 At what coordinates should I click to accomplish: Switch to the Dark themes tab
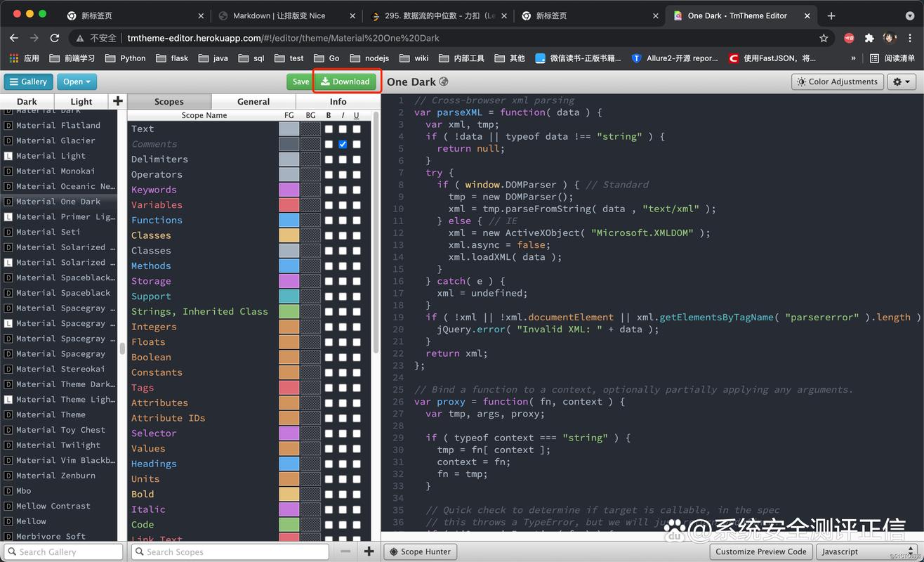[27, 101]
